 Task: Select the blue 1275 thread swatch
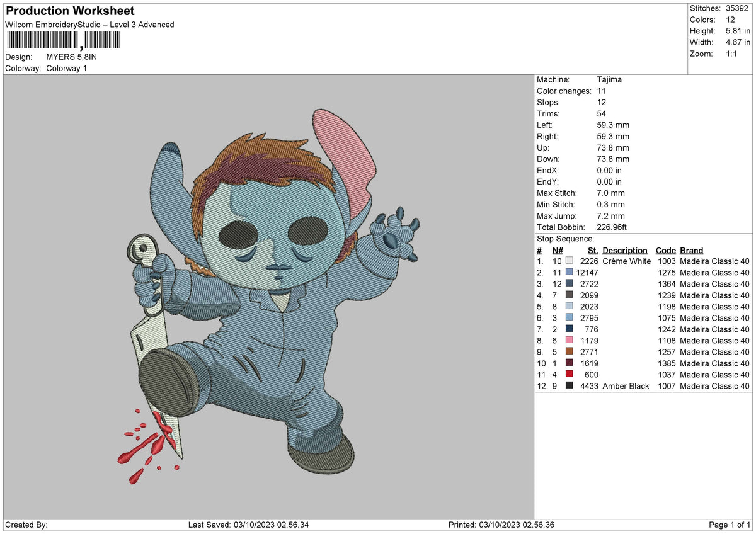pyautogui.click(x=570, y=273)
